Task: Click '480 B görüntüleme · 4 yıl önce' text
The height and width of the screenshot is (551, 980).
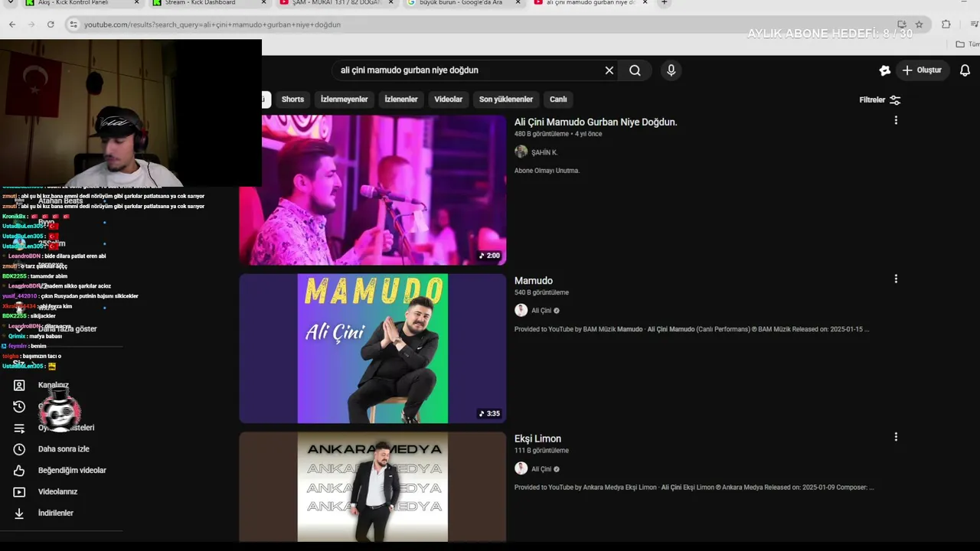Action: coord(558,134)
